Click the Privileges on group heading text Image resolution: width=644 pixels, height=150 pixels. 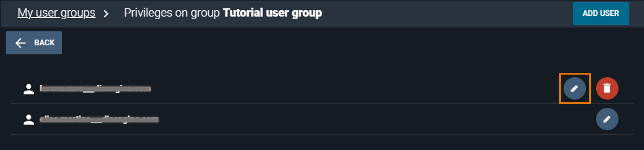[172, 13]
